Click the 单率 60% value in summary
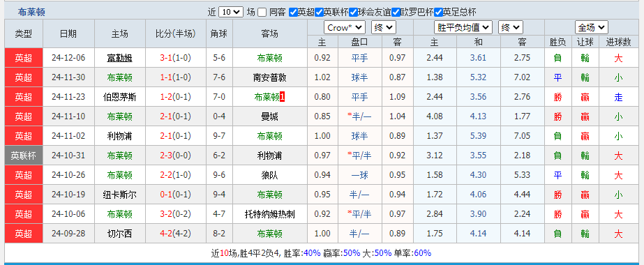 [x=423, y=253]
